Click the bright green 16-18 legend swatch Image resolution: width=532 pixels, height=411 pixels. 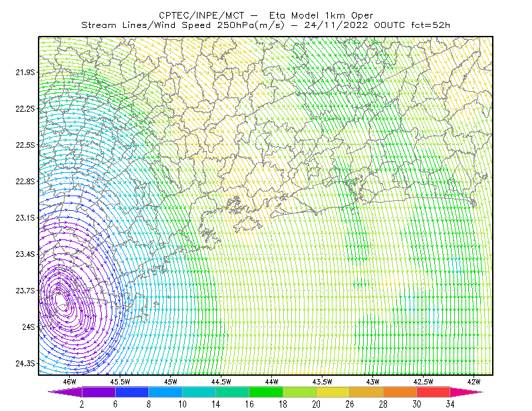click(x=265, y=392)
